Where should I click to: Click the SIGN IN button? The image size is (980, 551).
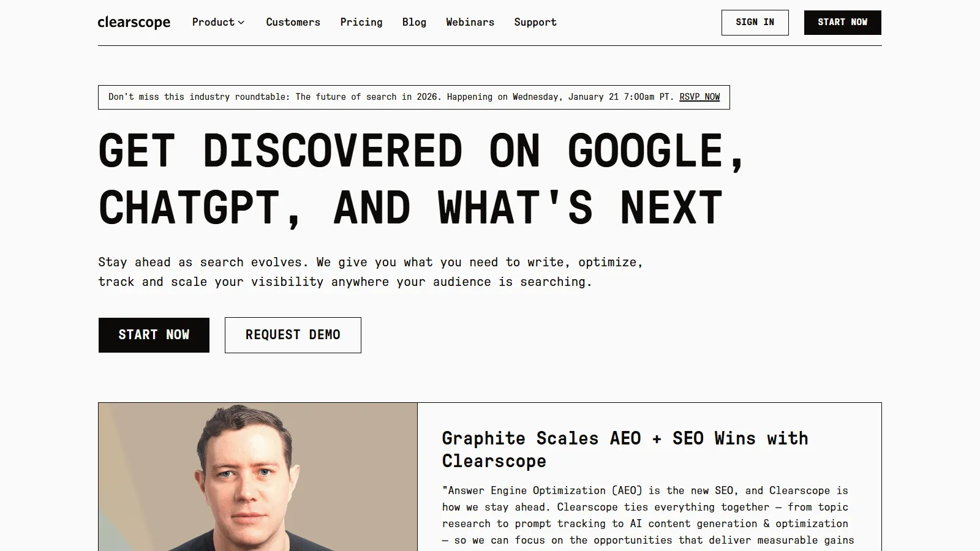tap(755, 22)
